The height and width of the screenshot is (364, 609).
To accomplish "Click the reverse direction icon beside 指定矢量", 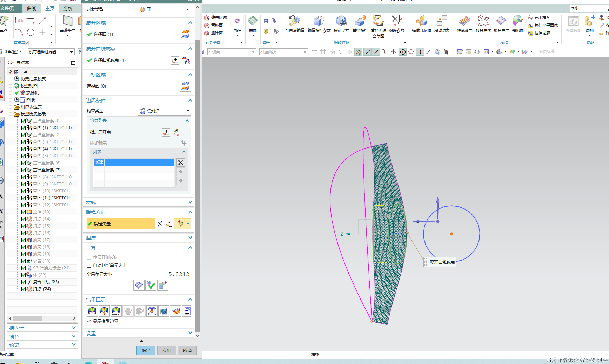I will pos(160,224).
